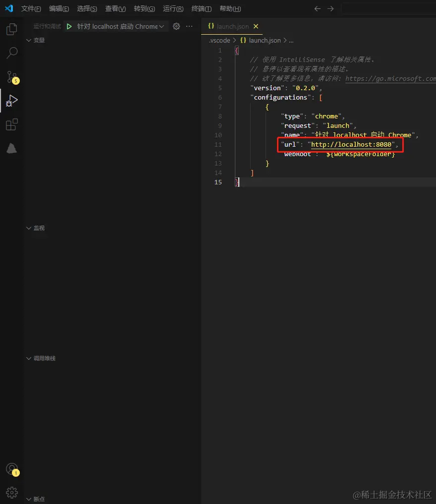
Task: Click the "type" key on line 8
Action: click(292, 116)
